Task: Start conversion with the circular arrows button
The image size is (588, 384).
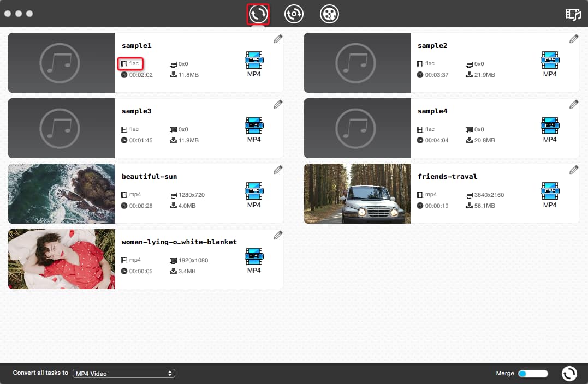Action: (x=569, y=373)
